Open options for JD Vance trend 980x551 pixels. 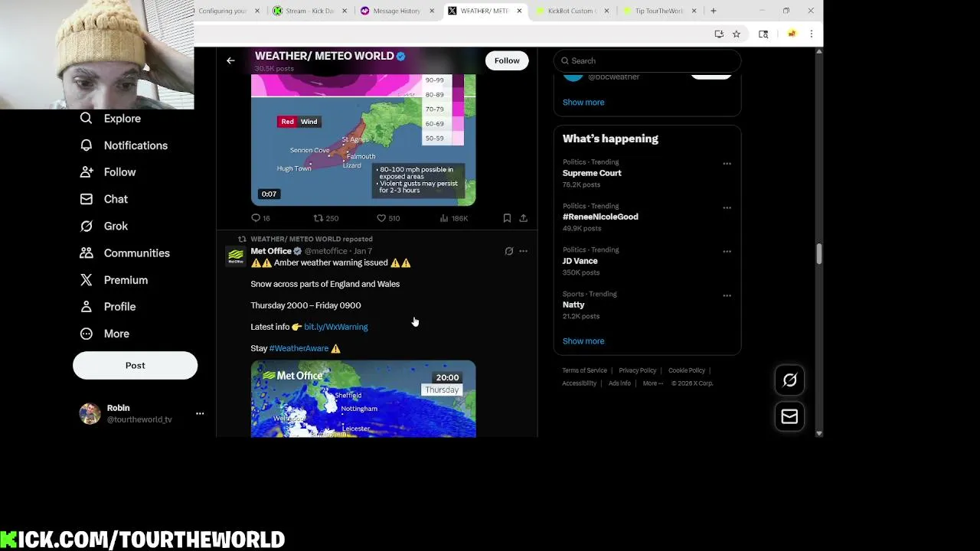727,251
